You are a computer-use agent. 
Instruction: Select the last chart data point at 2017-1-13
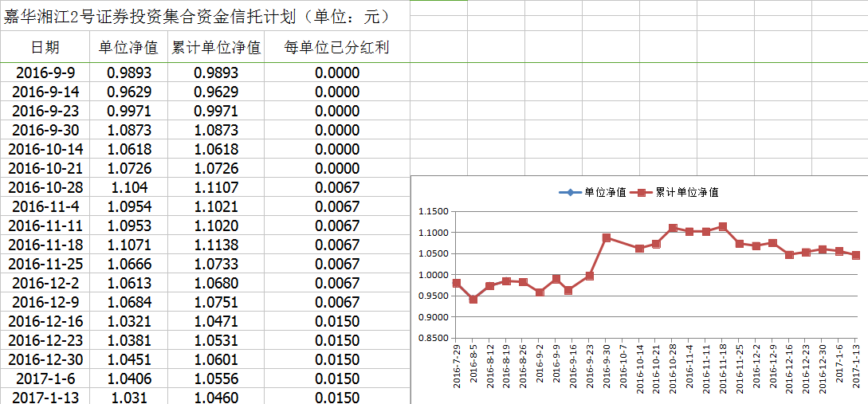[856, 255]
